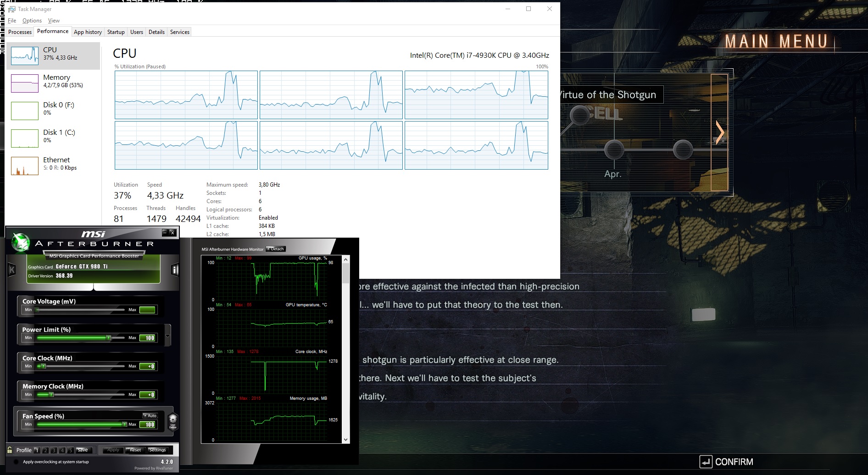Screen dimensions: 868x475
Task: Click the Detach hardware monitor button
Action: tap(276, 249)
